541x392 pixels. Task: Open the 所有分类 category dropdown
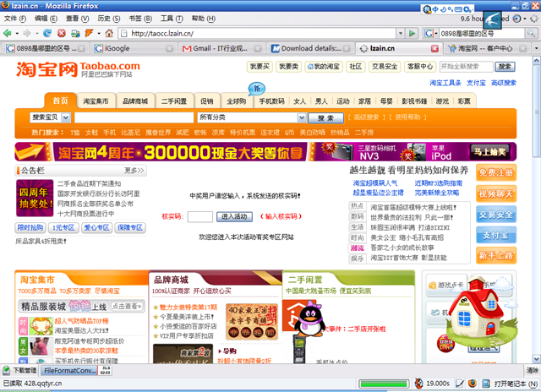[252, 117]
